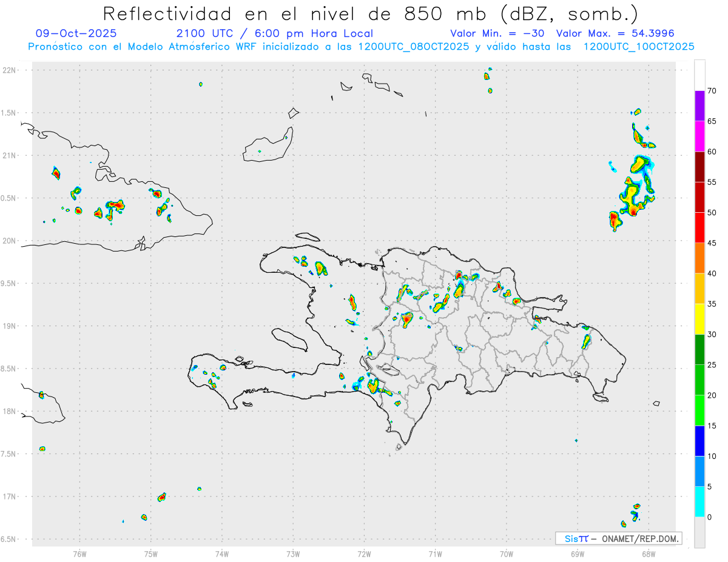Click the '72W' longitude label
728x562 pixels.
(x=364, y=554)
